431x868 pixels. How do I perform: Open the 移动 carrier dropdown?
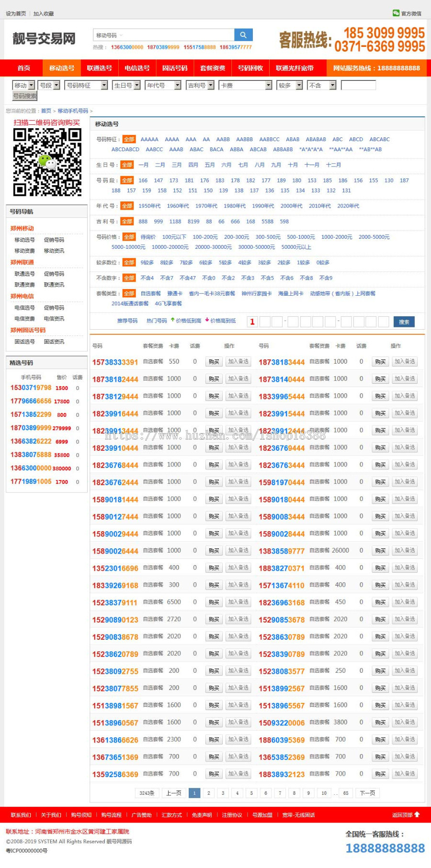[24, 85]
